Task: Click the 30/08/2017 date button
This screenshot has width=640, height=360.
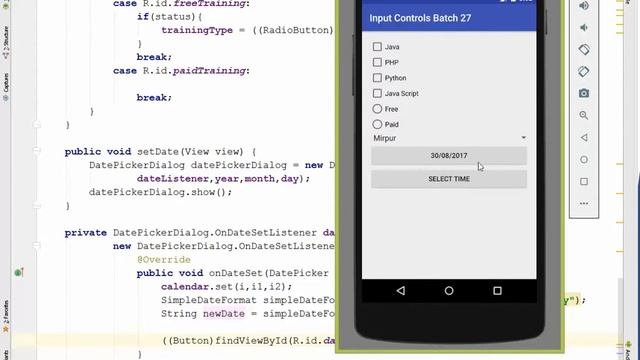Action: pyautogui.click(x=449, y=156)
